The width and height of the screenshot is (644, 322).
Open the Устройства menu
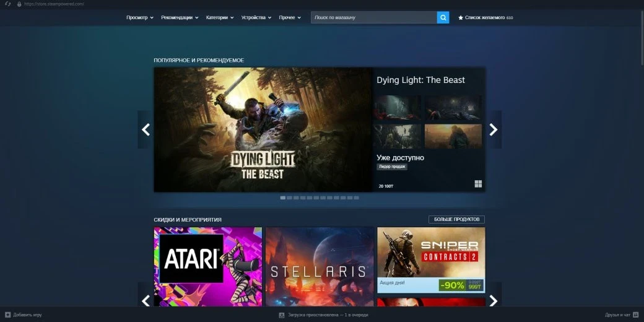point(256,17)
